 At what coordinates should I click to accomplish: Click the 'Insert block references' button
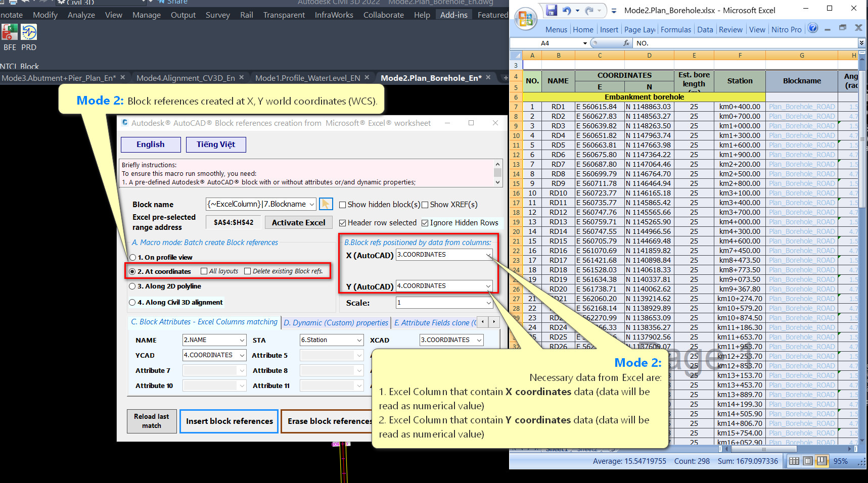pyautogui.click(x=229, y=421)
